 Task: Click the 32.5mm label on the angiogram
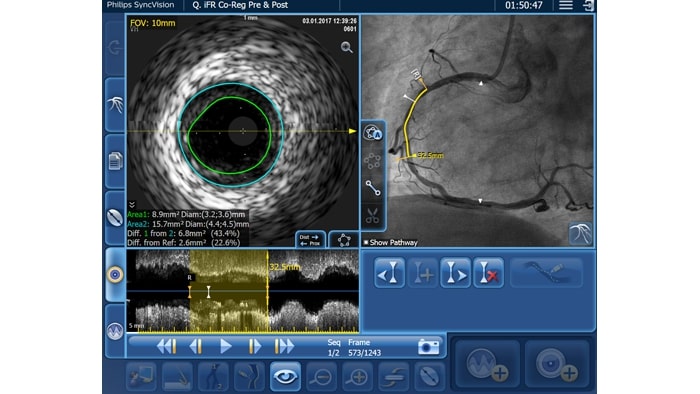[x=430, y=155]
